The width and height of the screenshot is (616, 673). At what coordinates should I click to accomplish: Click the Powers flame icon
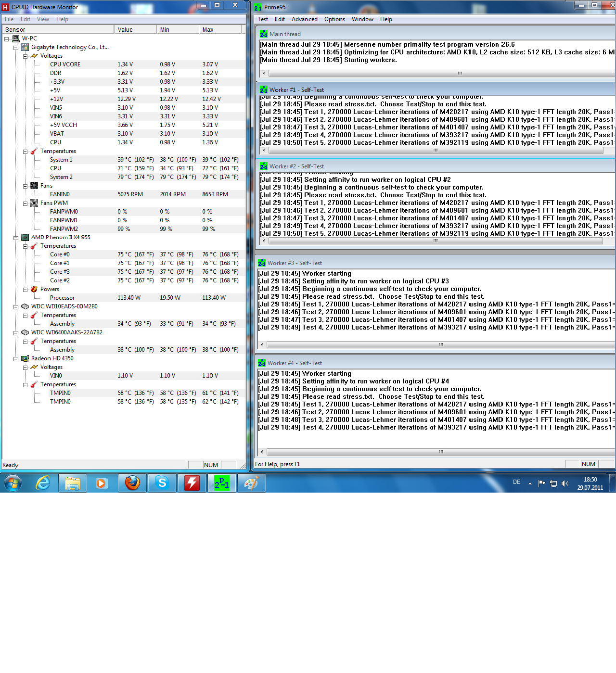point(34,289)
